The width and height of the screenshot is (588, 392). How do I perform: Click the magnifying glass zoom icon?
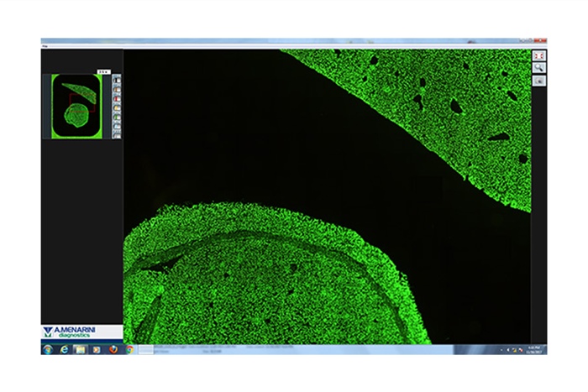click(x=539, y=68)
